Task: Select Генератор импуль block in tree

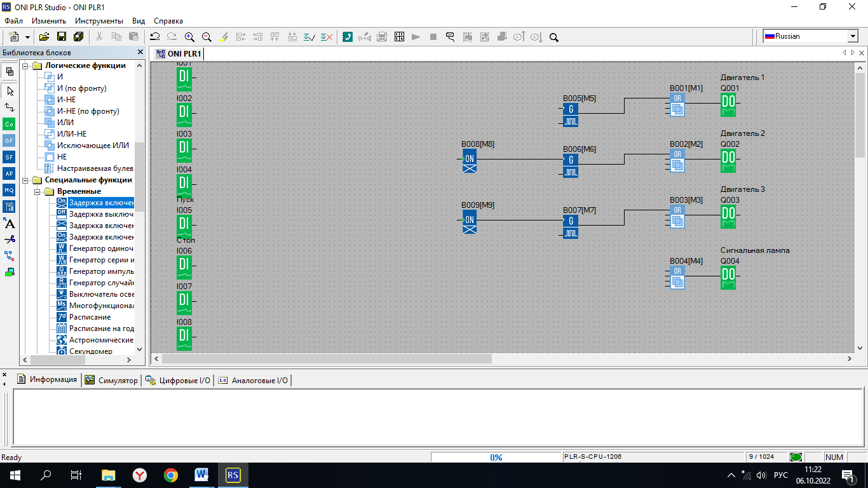Action: [x=102, y=271]
